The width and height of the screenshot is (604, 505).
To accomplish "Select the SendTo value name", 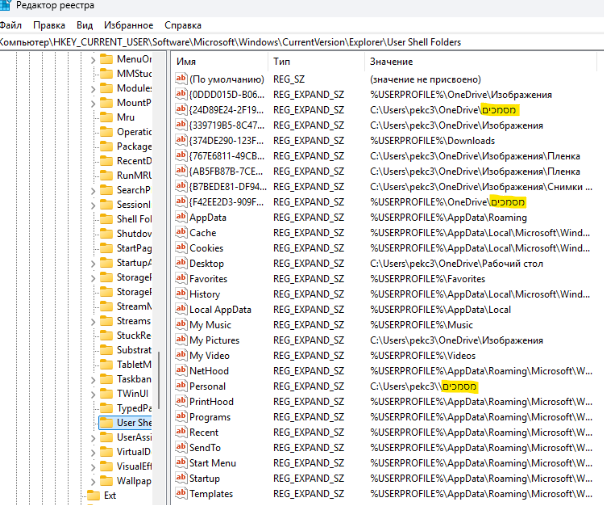I will coord(205,448).
